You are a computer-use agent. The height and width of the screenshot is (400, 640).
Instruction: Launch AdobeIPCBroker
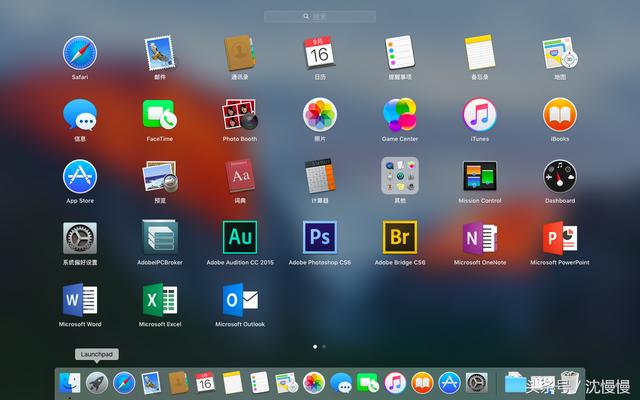coord(160,238)
